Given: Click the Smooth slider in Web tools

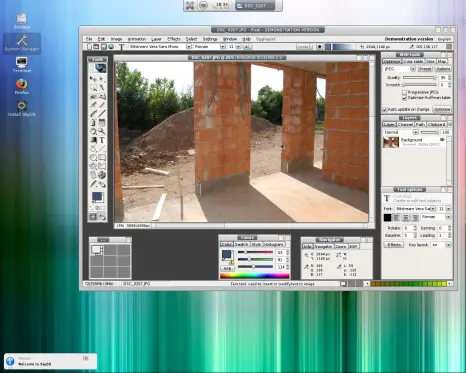Looking at the screenshot, I should (420, 85).
